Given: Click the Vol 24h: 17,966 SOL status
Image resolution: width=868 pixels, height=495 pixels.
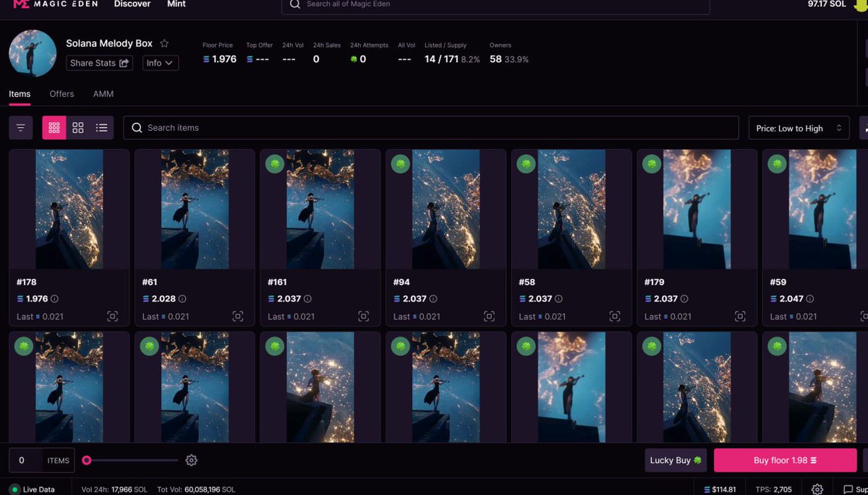Looking at the screenshot, I should point(114,489).
